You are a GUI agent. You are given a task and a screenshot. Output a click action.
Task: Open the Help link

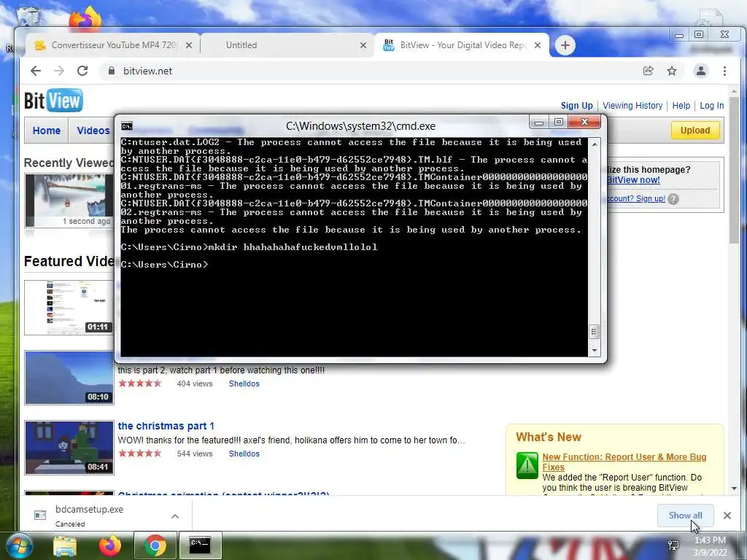coord(681,105)
